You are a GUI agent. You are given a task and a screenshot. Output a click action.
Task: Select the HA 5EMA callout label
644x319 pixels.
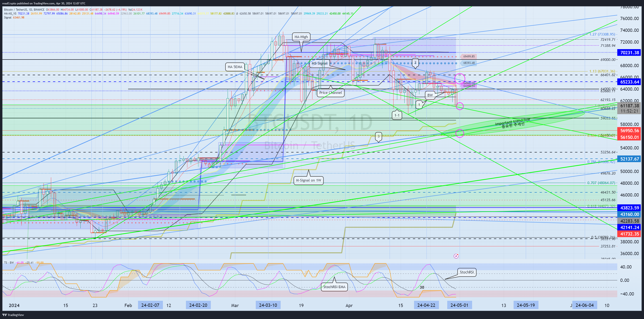(x=235, y=67)
